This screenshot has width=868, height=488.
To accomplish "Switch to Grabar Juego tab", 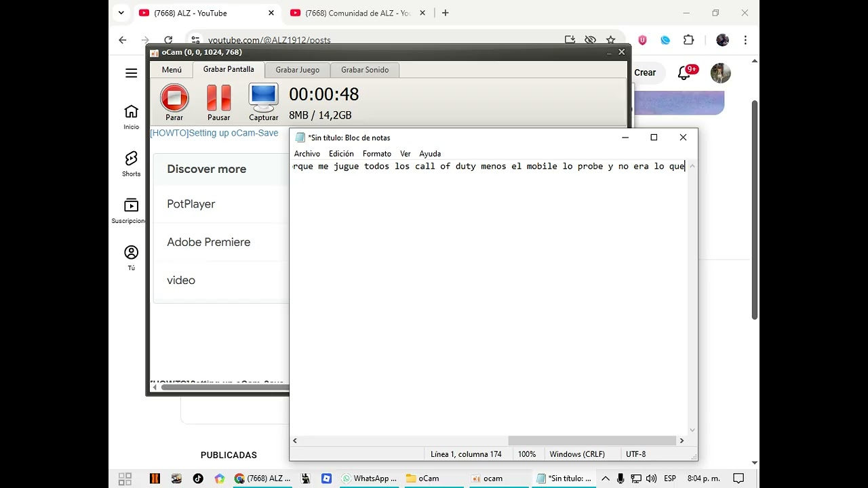I will [x=297, y=70].
